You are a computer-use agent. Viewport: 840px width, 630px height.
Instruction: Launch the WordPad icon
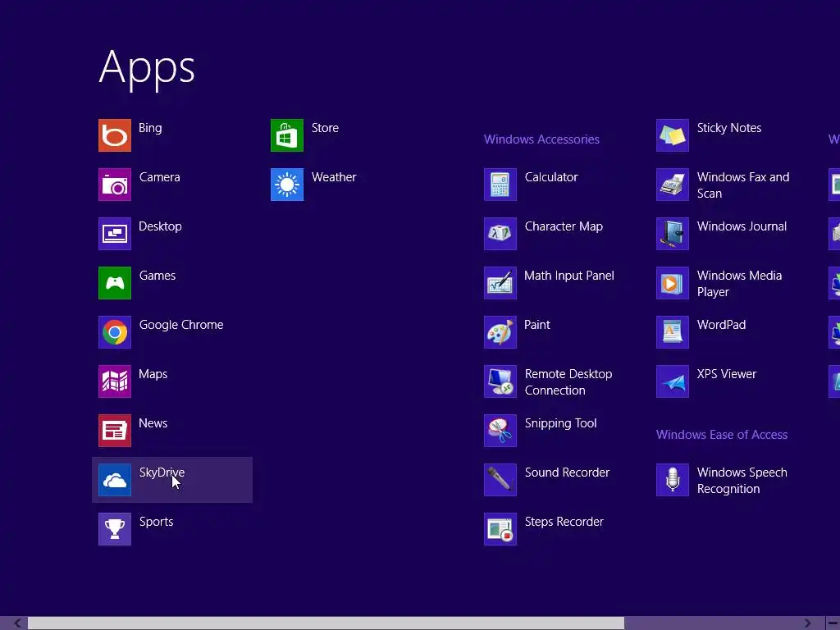click(673, 332)
